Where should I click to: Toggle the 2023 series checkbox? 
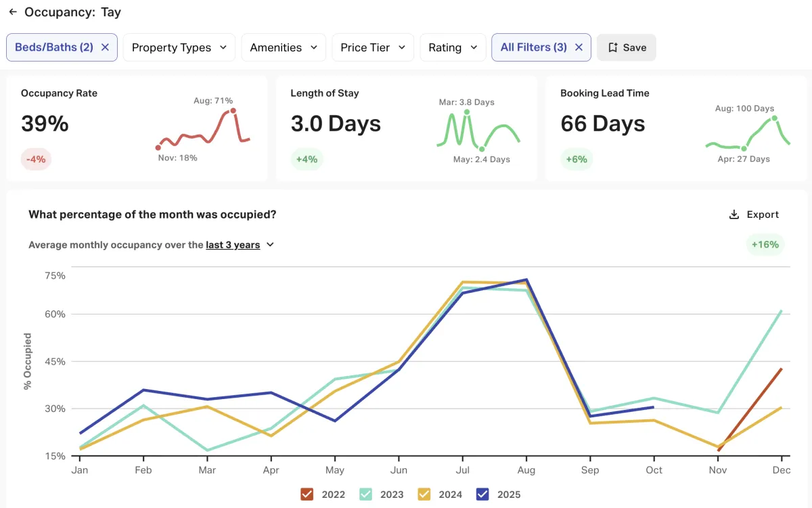(366, 494)
